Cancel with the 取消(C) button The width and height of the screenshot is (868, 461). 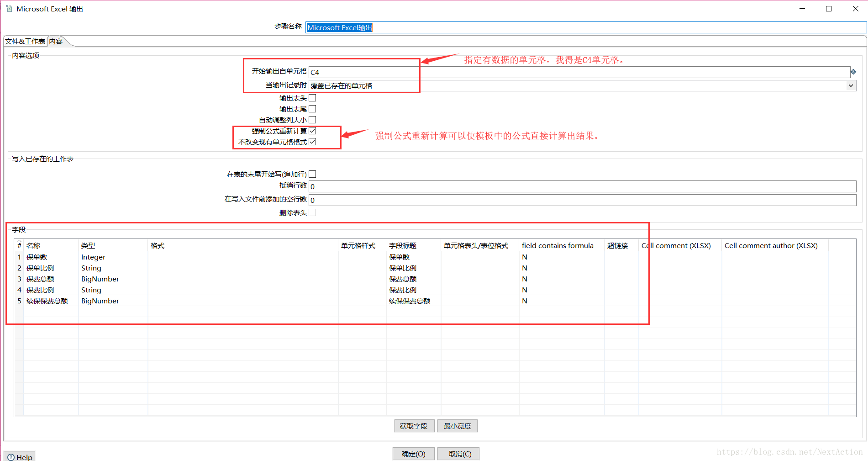point(458,454)
